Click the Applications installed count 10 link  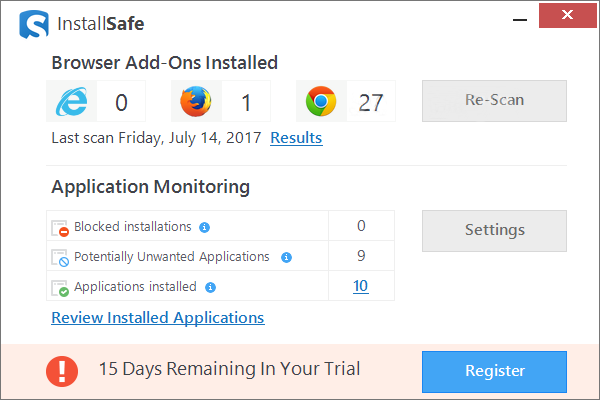point(360,286)
